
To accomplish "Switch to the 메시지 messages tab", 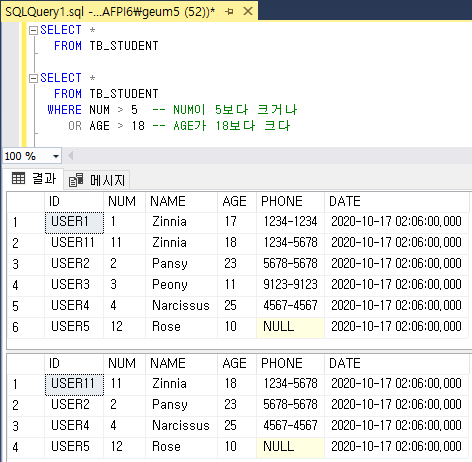I will click(x=97, y=180).
